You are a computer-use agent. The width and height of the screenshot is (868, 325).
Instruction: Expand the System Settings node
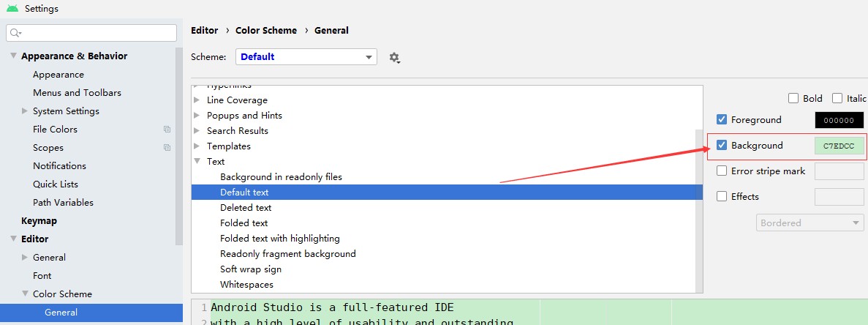coord(24,111)
